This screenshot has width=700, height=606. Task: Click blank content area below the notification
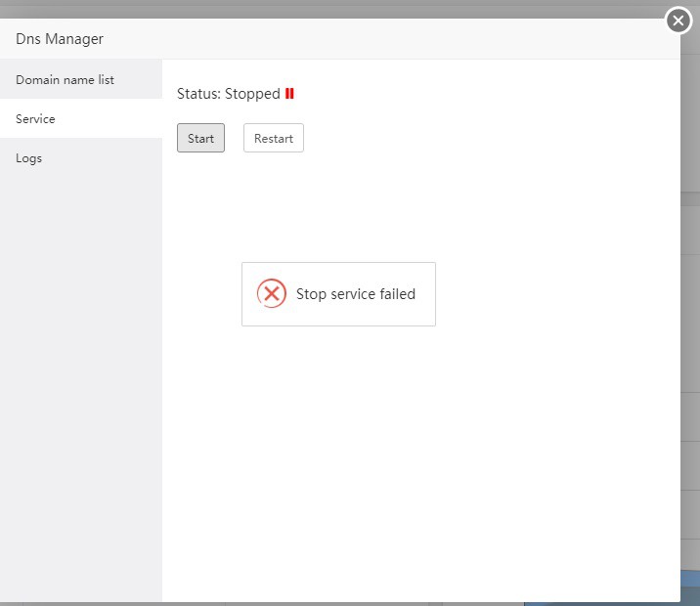click(x=420, y=459)
